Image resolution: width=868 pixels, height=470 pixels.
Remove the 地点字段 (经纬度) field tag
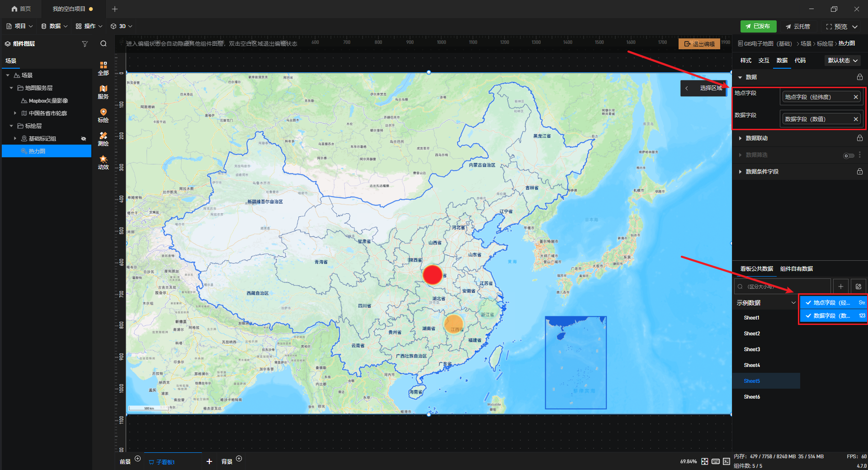pos(855,97)
